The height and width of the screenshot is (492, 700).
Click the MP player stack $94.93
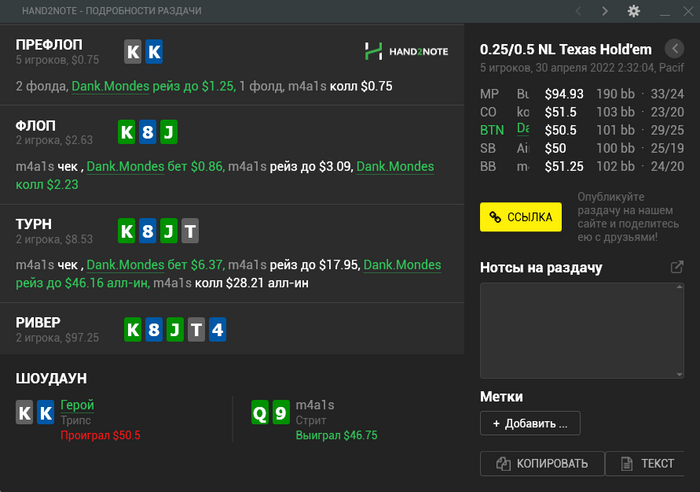point(564,94)
